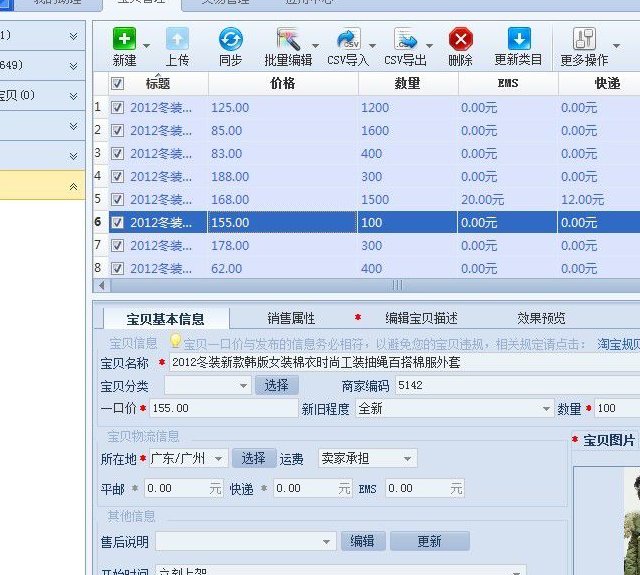Uncheck the checkbox in row 4
This screenshot has width=640, height=575.
[117, 176]
